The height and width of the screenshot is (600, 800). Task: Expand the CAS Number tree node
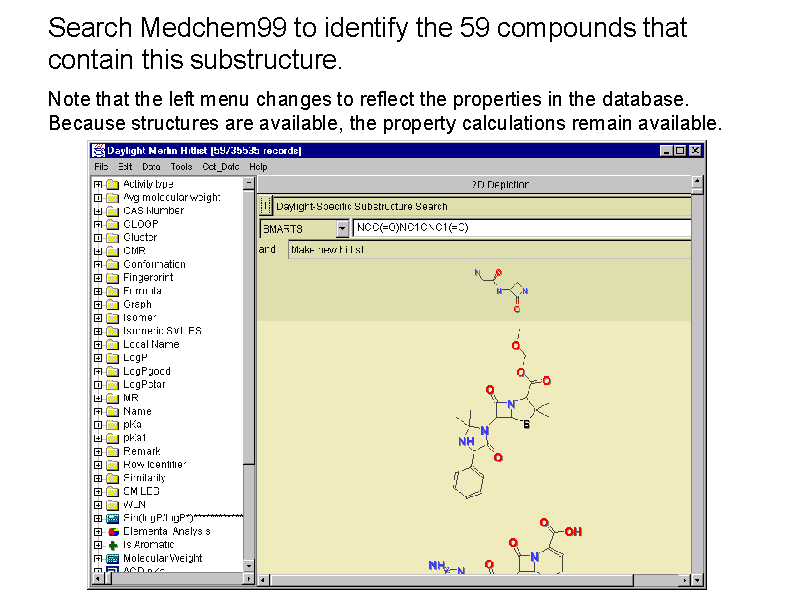[98, 211]
